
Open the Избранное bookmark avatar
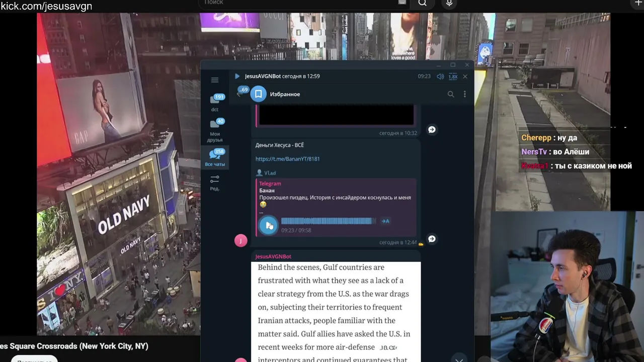258,94
